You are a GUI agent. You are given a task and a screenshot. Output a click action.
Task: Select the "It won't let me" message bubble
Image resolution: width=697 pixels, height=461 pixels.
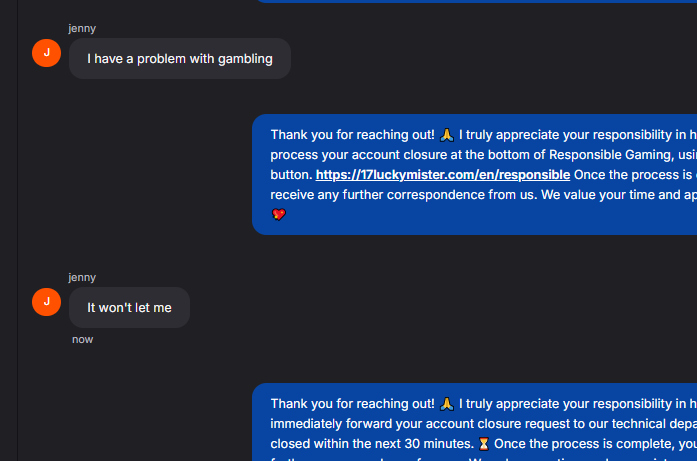click(x=129, y=308)
